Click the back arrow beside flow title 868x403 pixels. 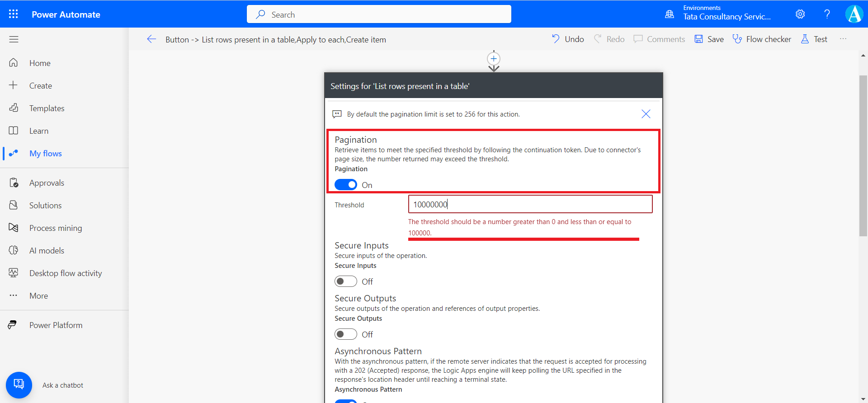click(151, 39)
